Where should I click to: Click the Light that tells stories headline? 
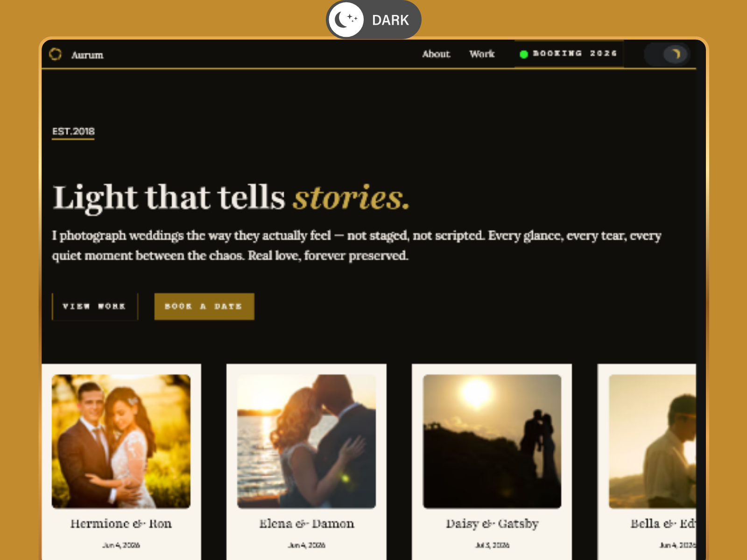tap(231, 198)
